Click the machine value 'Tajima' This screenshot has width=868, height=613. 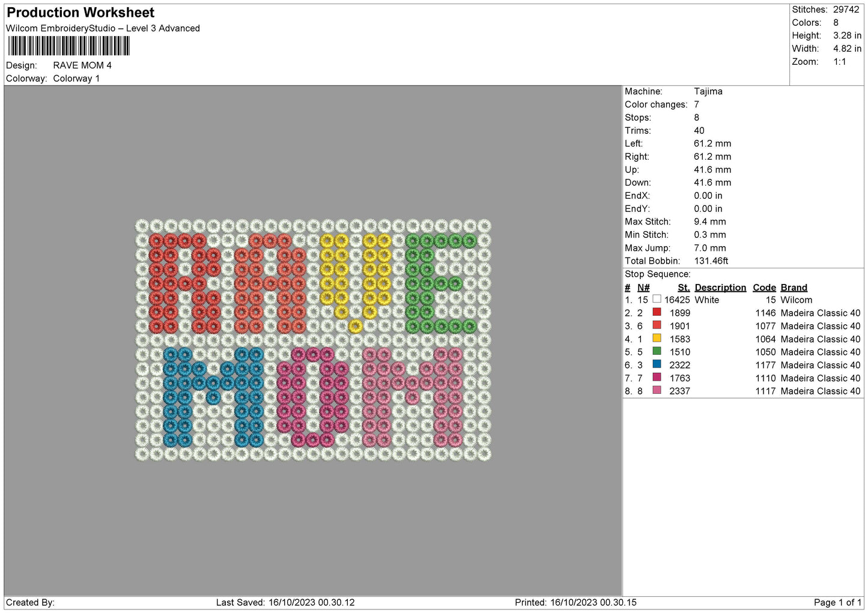coord(708,91)
